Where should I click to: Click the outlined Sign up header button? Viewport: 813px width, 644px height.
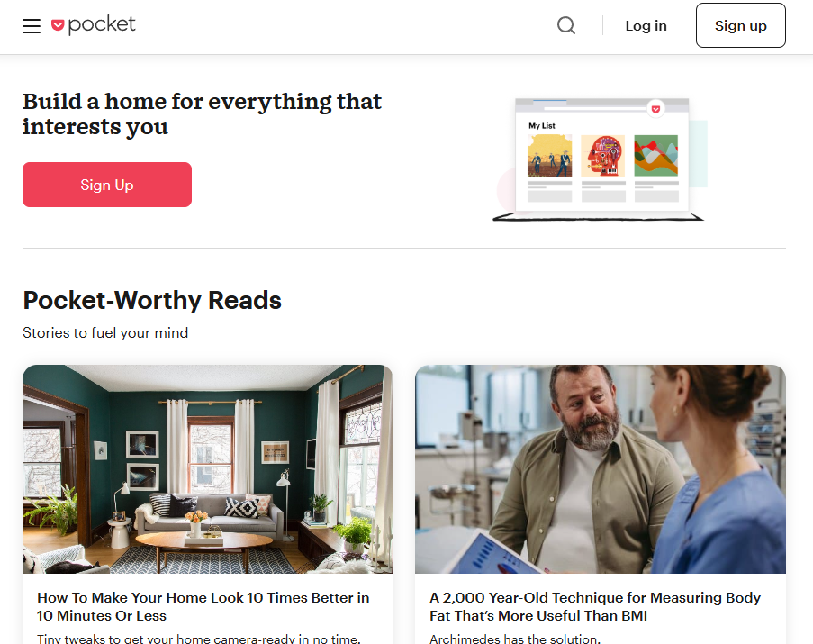point(740,25)
